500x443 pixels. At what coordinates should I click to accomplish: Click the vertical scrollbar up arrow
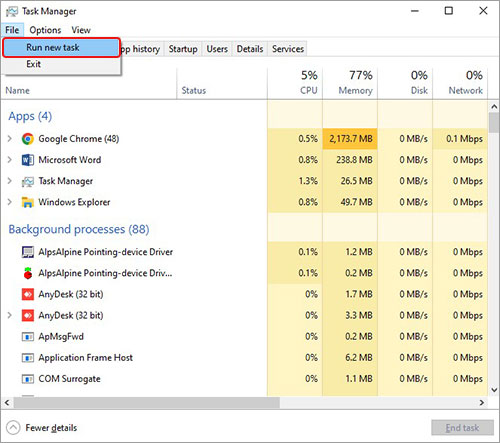click(494, 107)
